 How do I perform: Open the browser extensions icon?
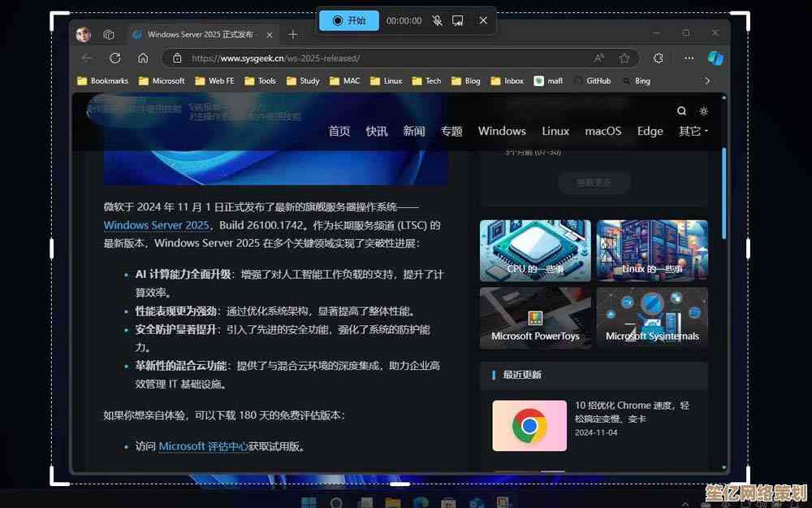coord(659,58)
